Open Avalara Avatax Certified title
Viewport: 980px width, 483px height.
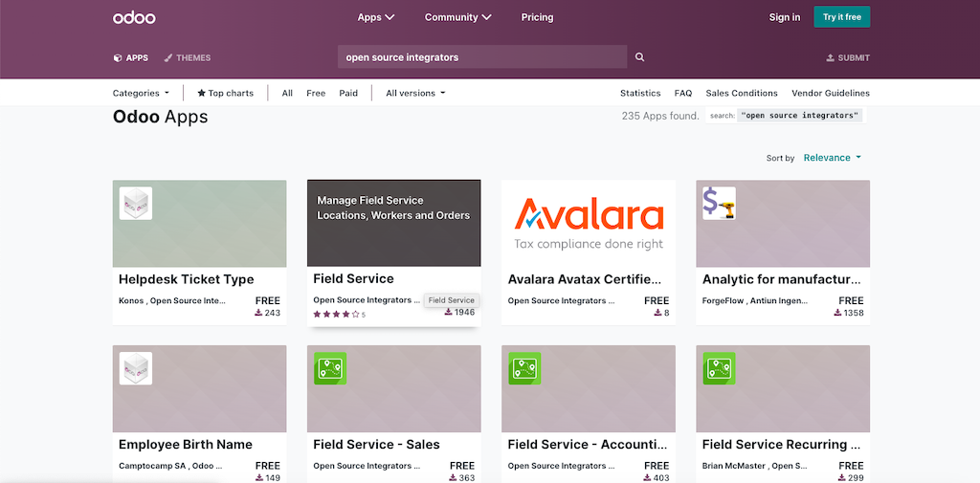click(585, 279)
